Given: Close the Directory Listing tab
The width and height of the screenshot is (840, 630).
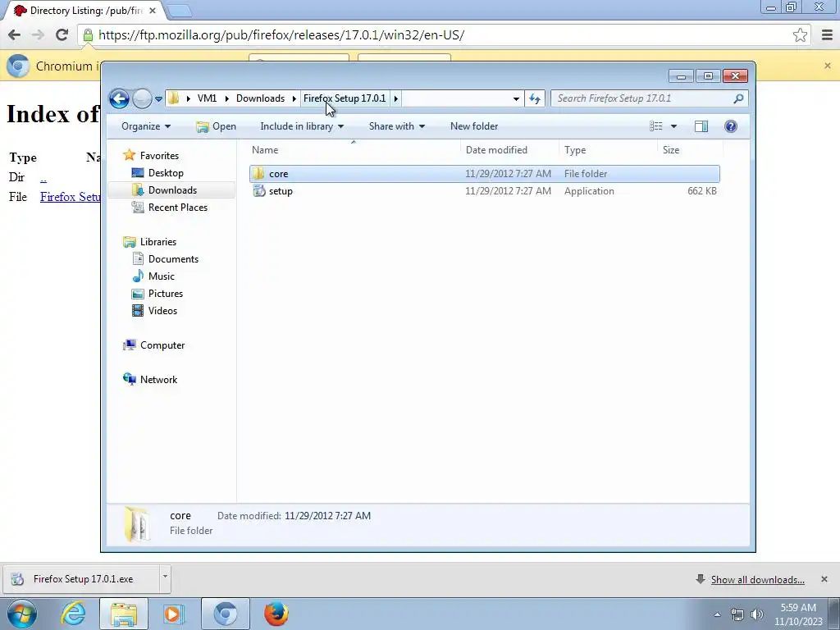Looking at the screenshot, I should [x=153, y=11].
